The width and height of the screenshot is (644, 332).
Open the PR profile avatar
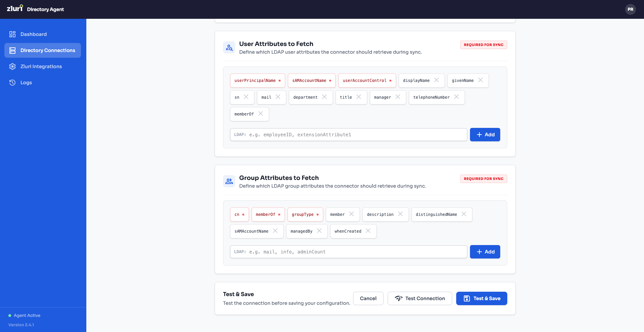coord(631,9)
